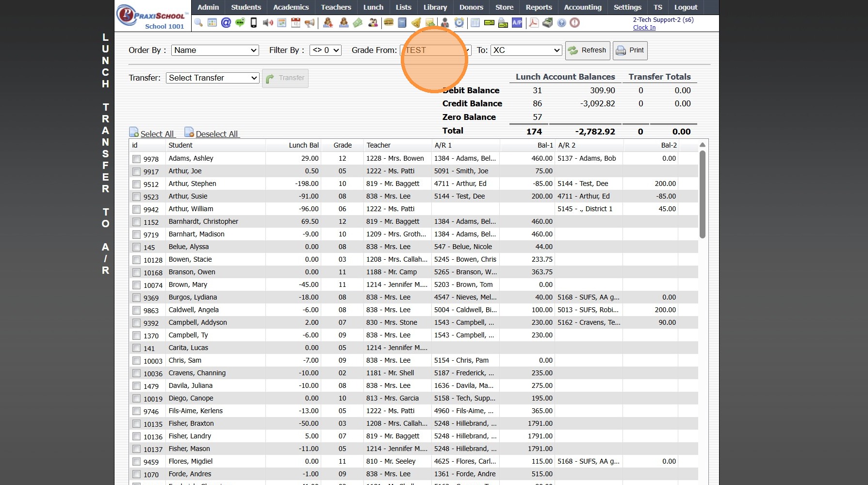Click the A/P accounts payable icon
Viewport: 868px width, 485px height.
click(x=517, y=23)
